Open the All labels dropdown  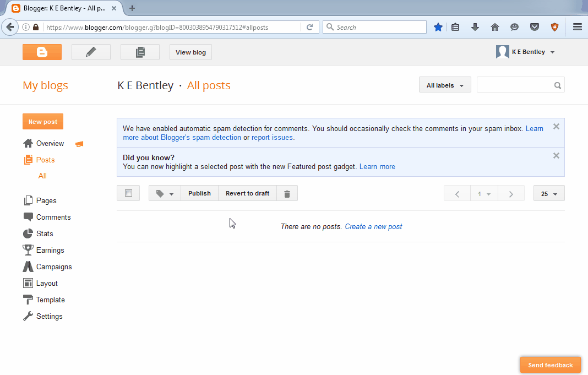coord(445,84)
